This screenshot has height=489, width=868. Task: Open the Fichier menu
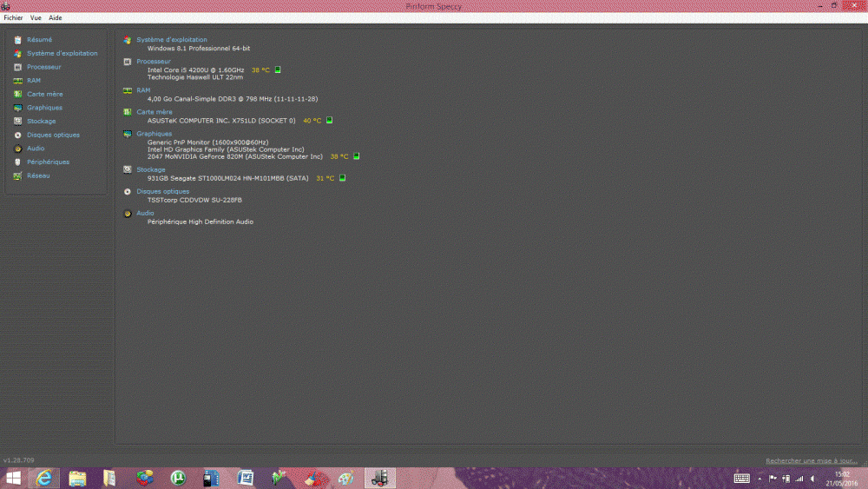[x=13, y=17]
